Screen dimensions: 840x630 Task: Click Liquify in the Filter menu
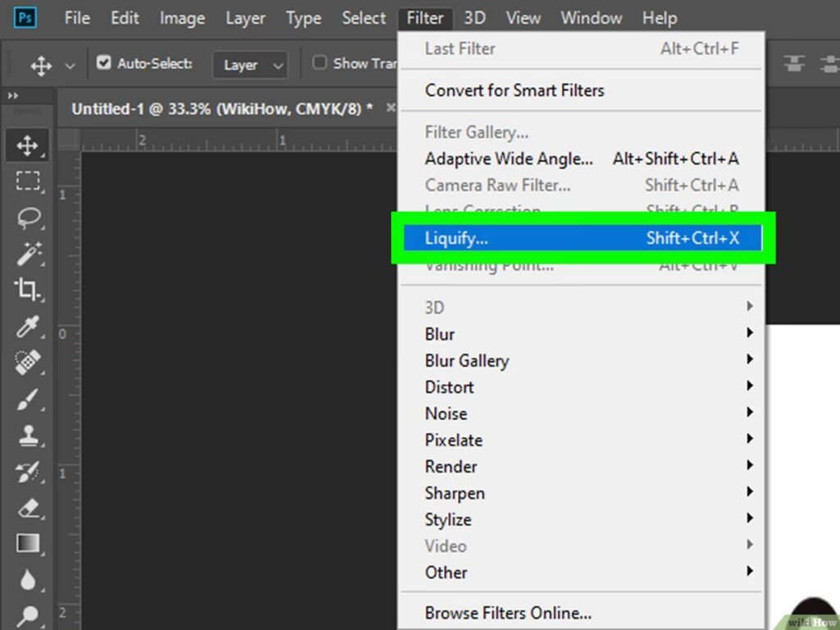pyautogui.click(x=456, y=238)
